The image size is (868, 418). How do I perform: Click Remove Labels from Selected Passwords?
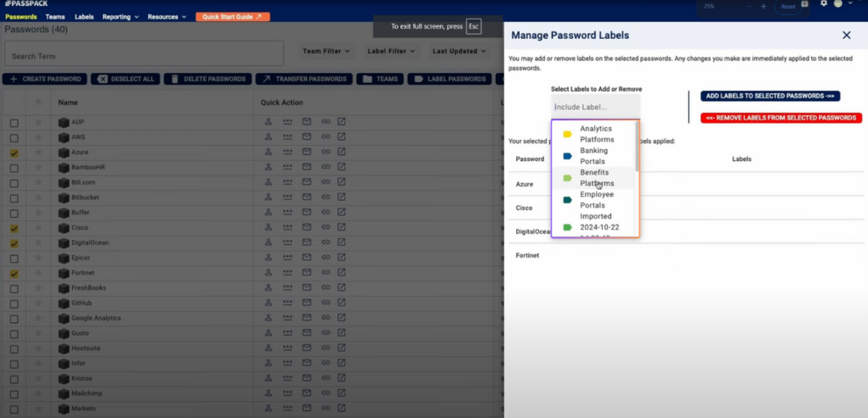coord(781,118)
